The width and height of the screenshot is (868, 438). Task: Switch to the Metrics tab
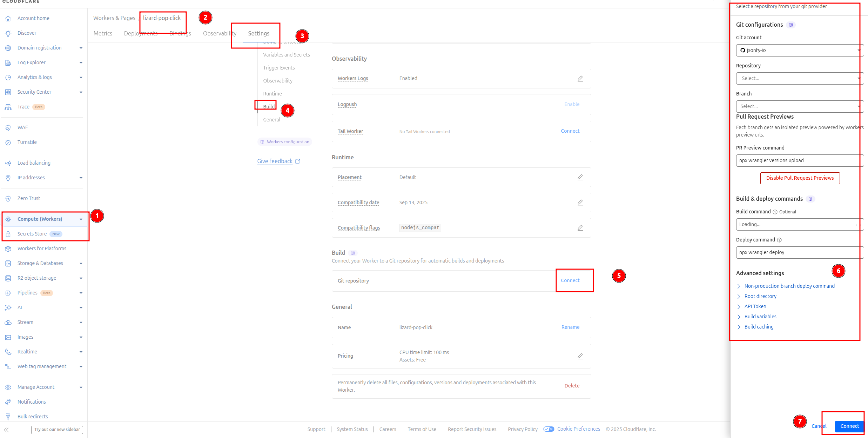coord(103,33)
